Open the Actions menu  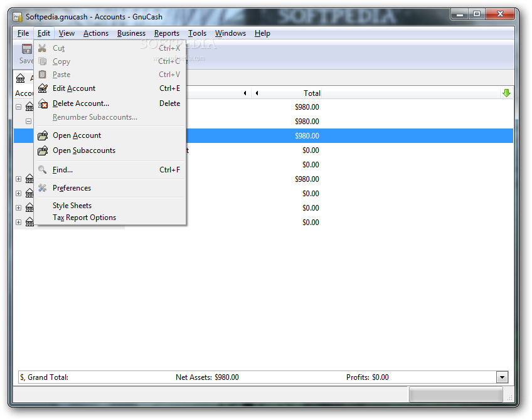(96, 33)
